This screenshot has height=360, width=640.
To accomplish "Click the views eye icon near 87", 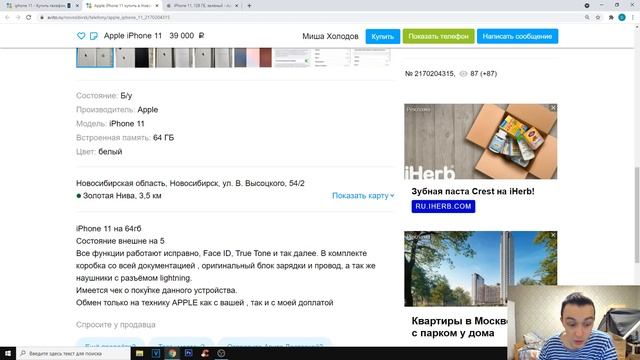I will tap(463, 74).
